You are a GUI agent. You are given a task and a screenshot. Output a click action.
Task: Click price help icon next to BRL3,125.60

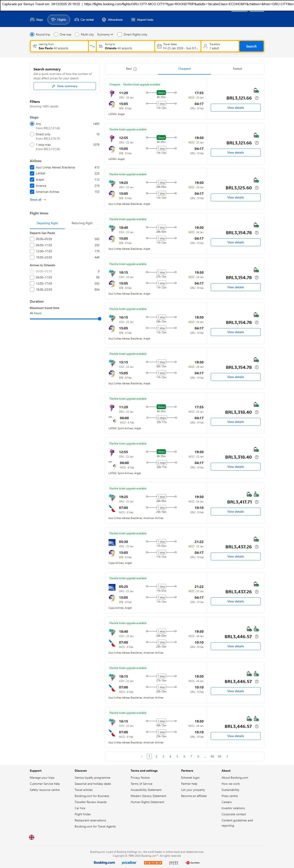257,188
